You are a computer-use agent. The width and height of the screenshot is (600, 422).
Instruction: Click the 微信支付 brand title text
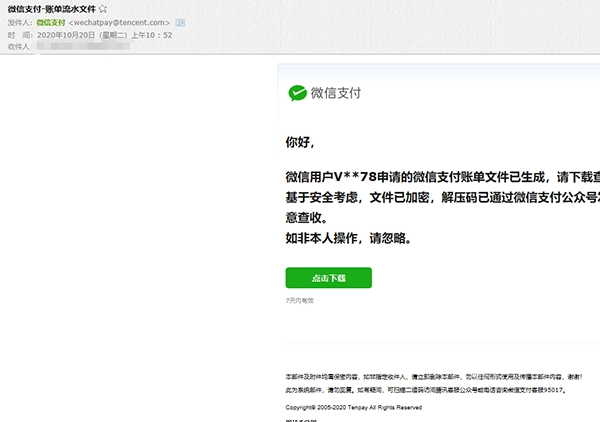point(339,93)
